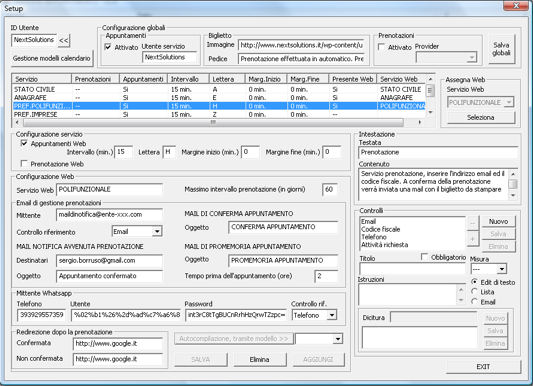Image resolution: width=533 pixels, height=386 pixels.
Task: Enable Prenotazioni Attivato checkbox
Action: coord(381,47)
